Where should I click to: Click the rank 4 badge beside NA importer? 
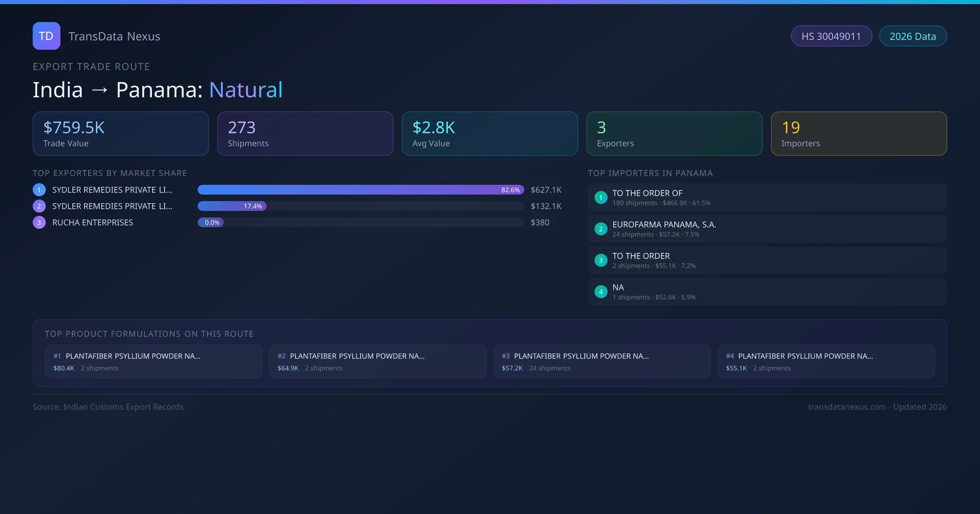[601, 292]
